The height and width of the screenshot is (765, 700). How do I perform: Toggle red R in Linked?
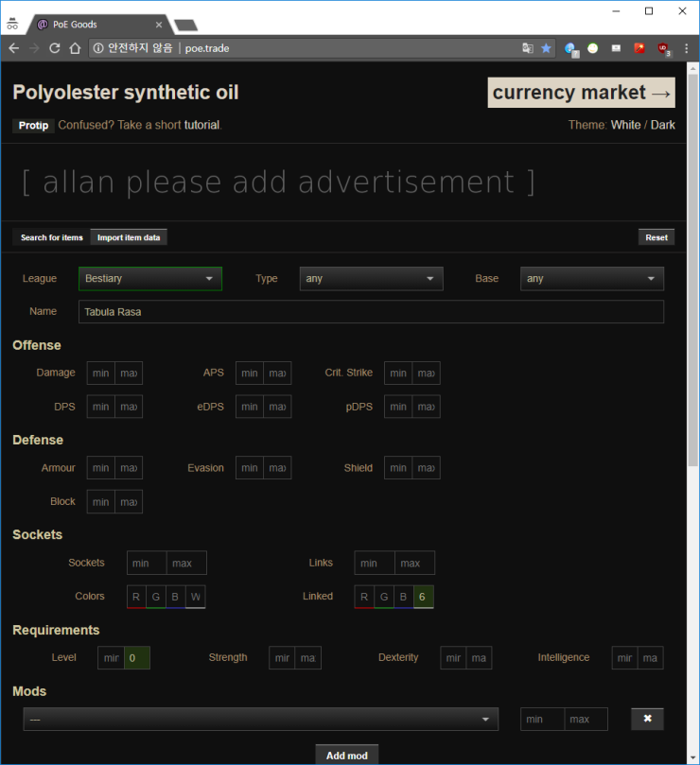364,597
